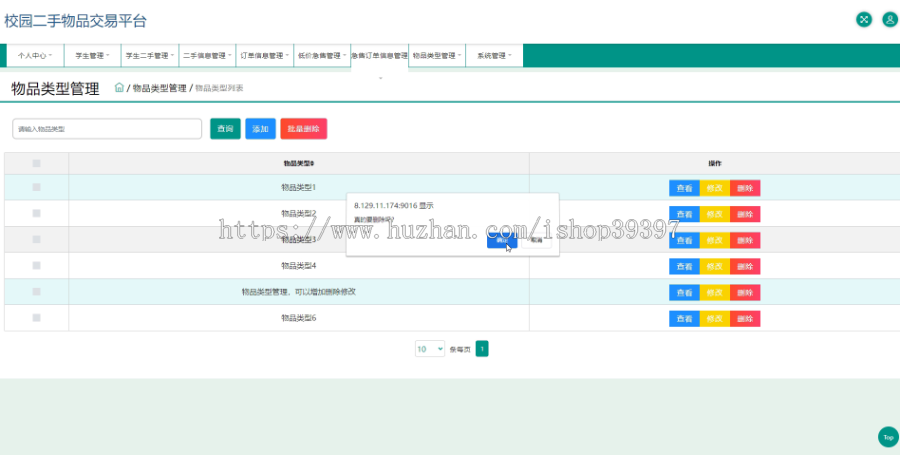Select the 物品类型1 table cell
Viewport: 900px width, 455px height.
pos(298,187)
